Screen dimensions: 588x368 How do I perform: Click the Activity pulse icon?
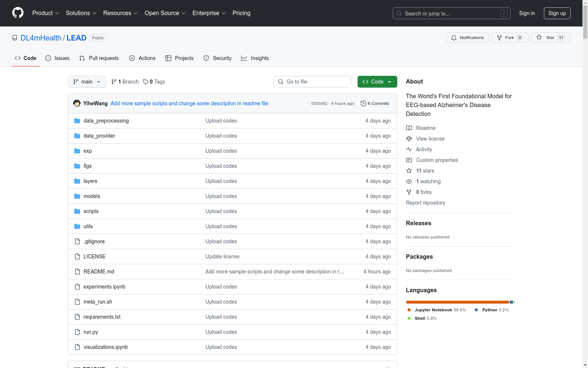click(409, 149)
